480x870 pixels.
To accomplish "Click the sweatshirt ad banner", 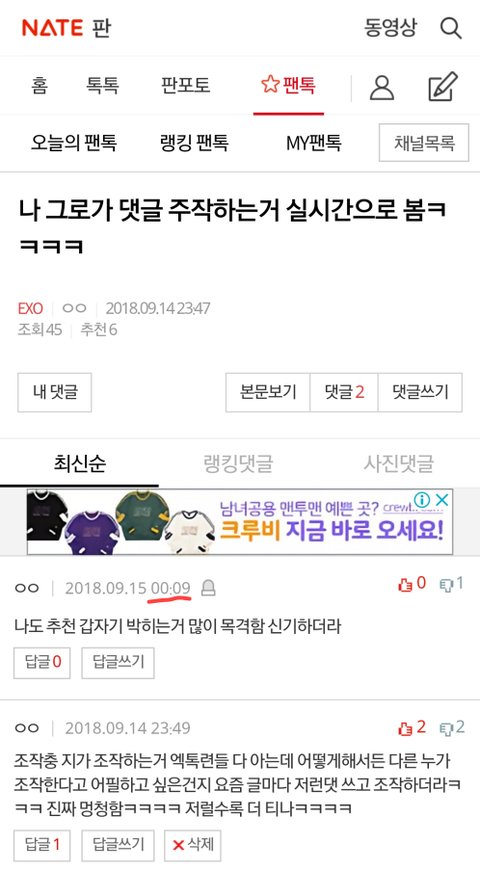I will tap(240, 522).
